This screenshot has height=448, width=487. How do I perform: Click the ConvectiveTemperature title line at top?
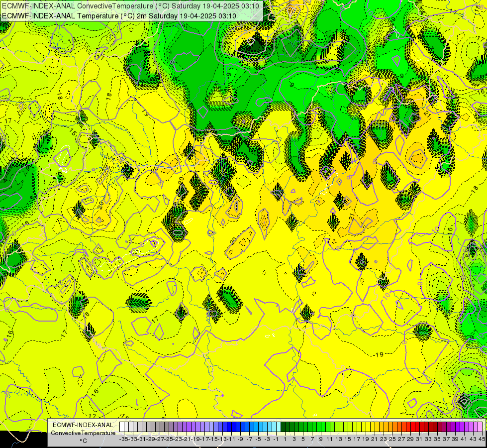tap(130, 5)
